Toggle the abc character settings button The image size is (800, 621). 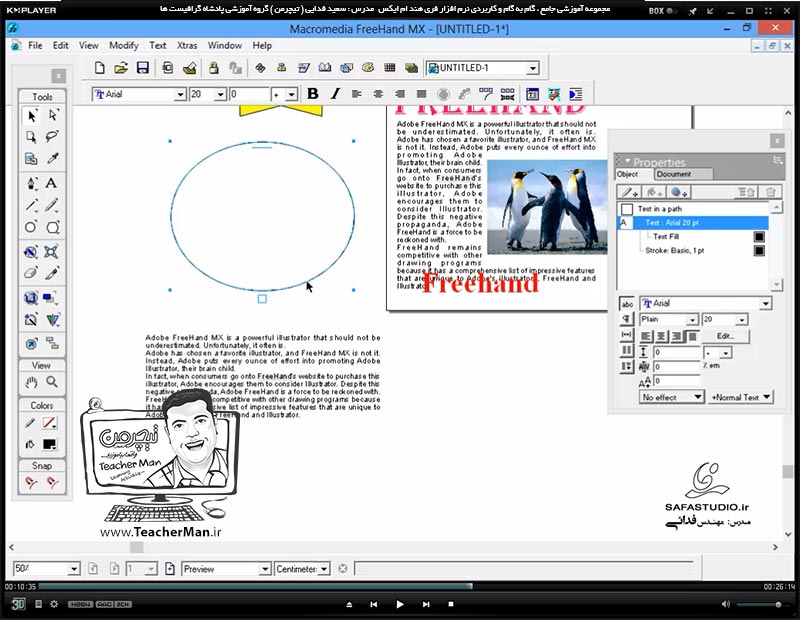point(627,304)
